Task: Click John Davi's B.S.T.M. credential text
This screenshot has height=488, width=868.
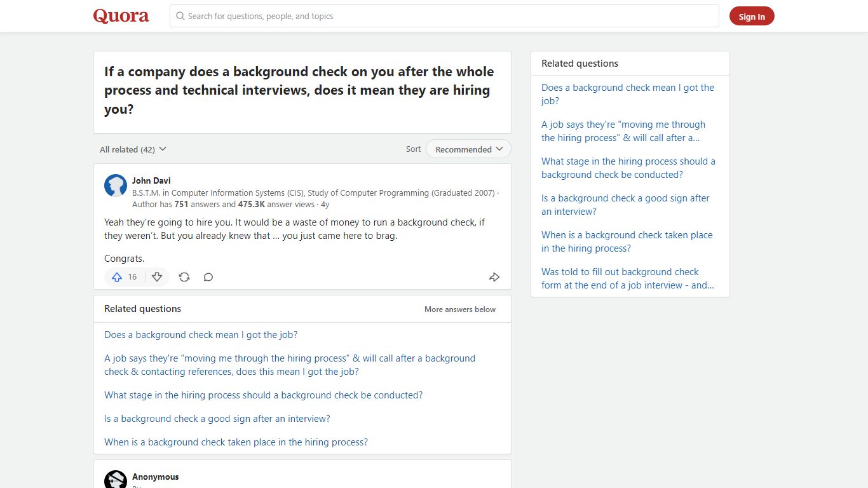Action: click(x=314, y=193)
